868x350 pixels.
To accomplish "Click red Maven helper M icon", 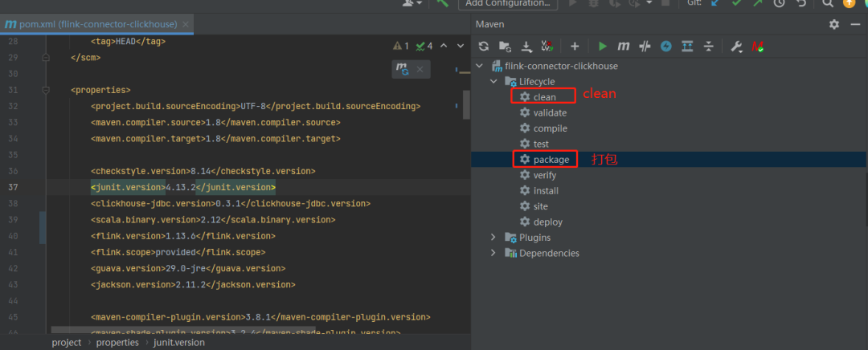I will 757,47.
